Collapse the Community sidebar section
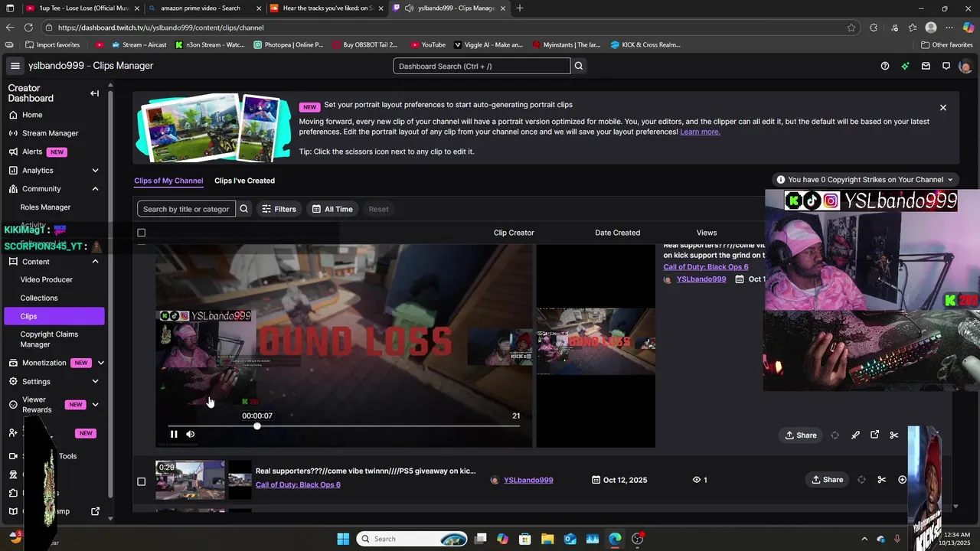This screenshot has height=551, width=980. 95,188
